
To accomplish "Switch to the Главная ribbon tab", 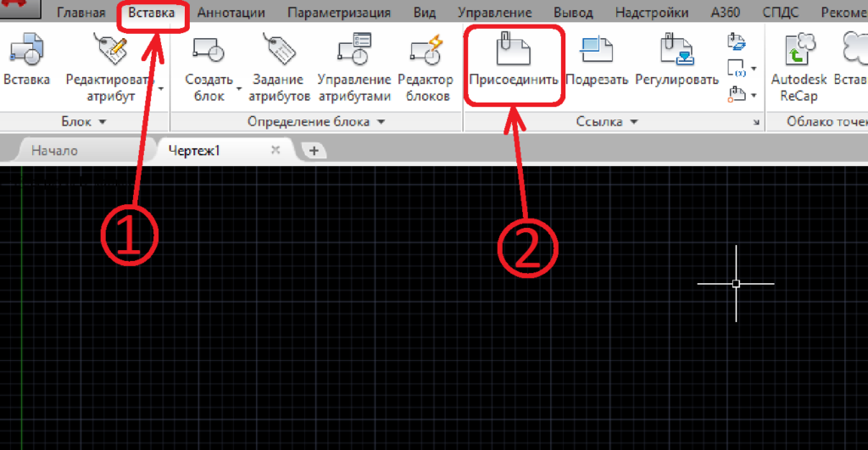I will coord(81,13).
